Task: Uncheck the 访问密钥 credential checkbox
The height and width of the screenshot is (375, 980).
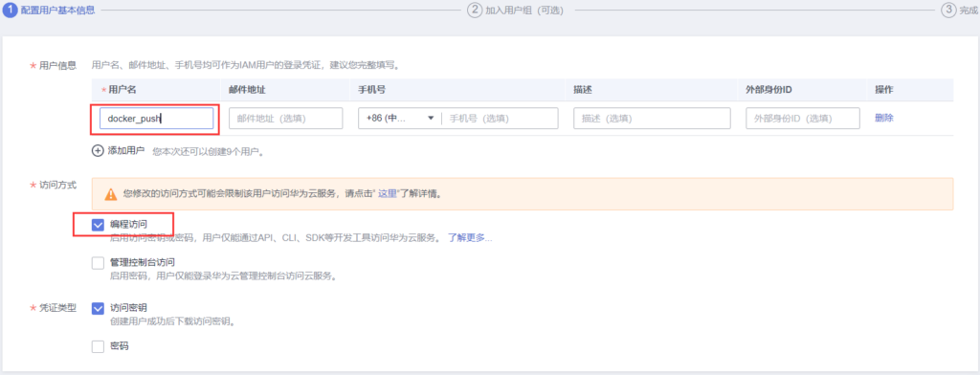Action: pyautogui.click(x=99, y=308)
